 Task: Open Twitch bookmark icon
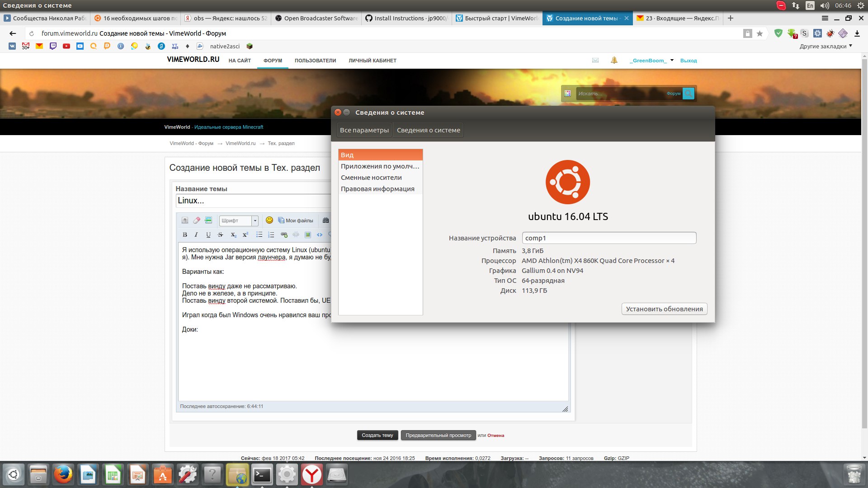coord(53,46)
